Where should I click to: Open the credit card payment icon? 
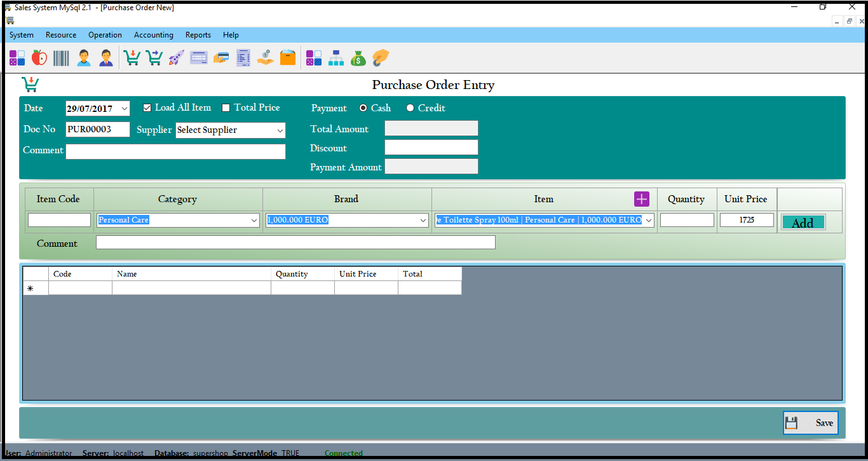[220, 58]
